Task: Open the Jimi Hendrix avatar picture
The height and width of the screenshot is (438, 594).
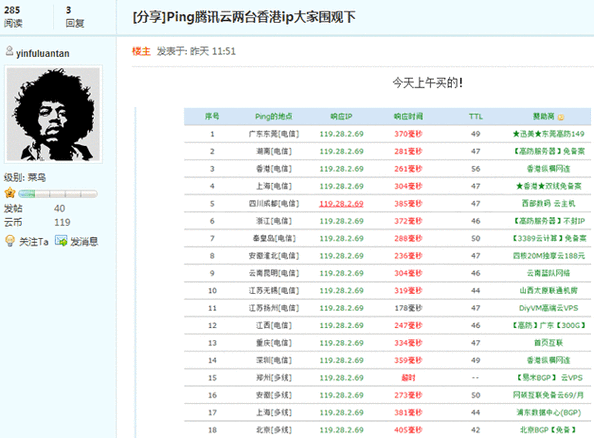Action: (x=53, y=114)
